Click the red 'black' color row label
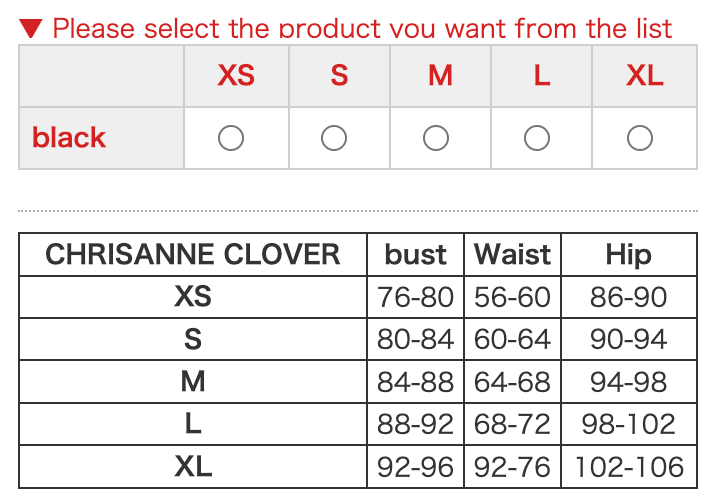The width and height of the screenshot is (722, 502). click(x=69, y=138)
